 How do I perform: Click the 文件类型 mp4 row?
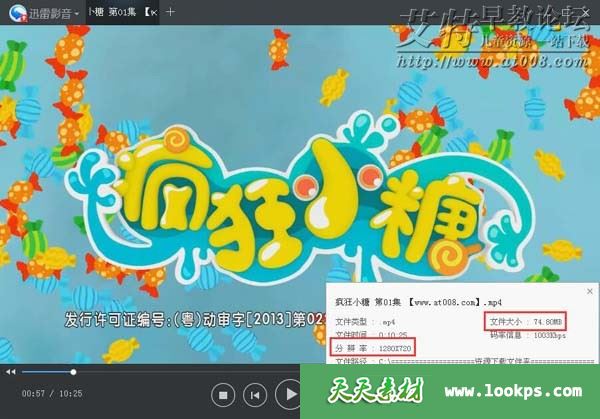point(365,322)
